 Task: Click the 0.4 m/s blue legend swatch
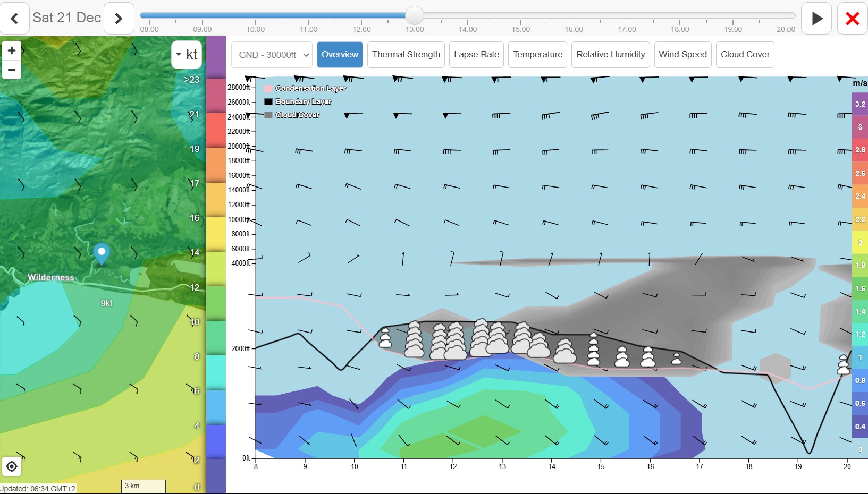pyautogui.click(x=860, y=427)
